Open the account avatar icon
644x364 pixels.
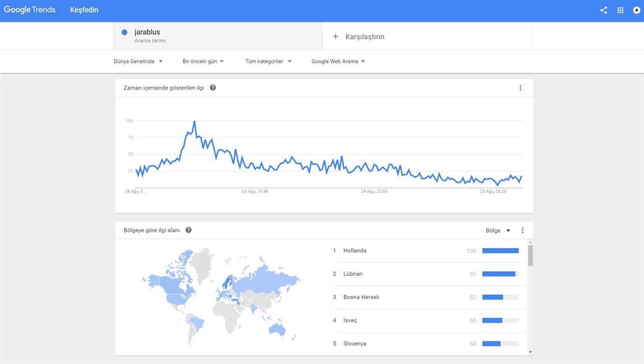point(636,10)
